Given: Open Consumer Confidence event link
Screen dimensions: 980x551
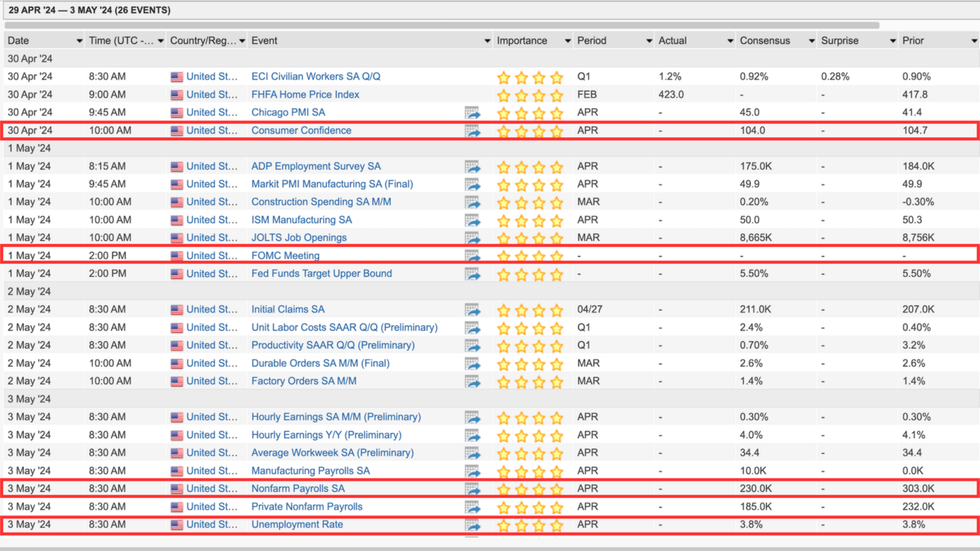Looking at the screenshot, I should 301,130.
